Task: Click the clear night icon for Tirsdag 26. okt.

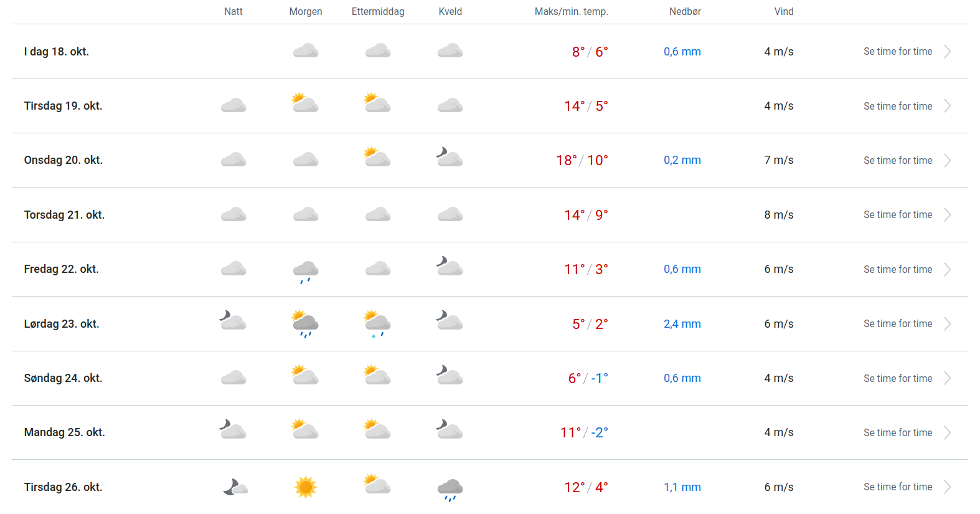Action: pyautogui.click(x=235, y=487)
